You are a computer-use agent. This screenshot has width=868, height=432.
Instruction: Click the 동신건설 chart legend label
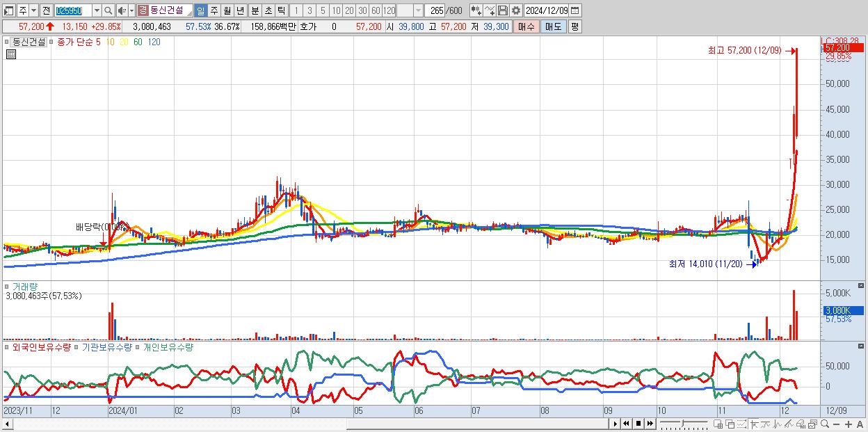(29, 42)
